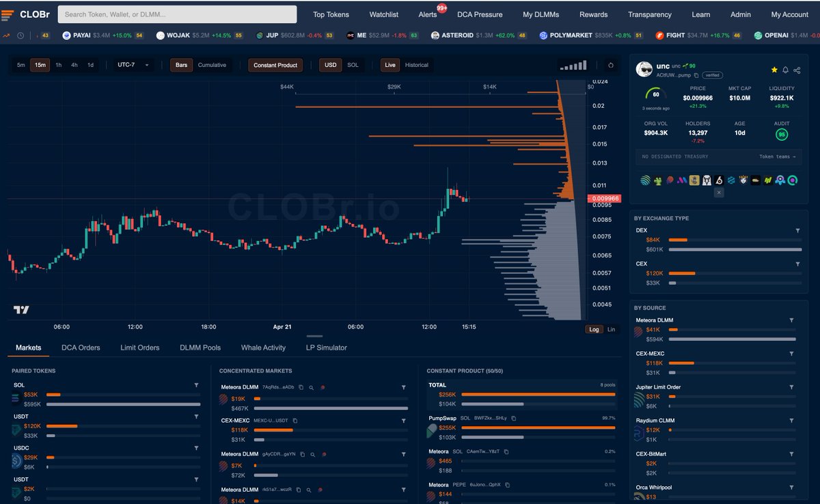The image size is (820, 504).
Task: Filter by Jupiter Limit Order source
Action: [792, 387]
